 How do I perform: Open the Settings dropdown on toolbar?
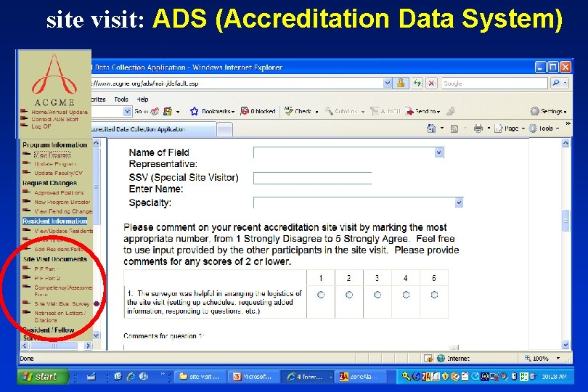(565, 112)
